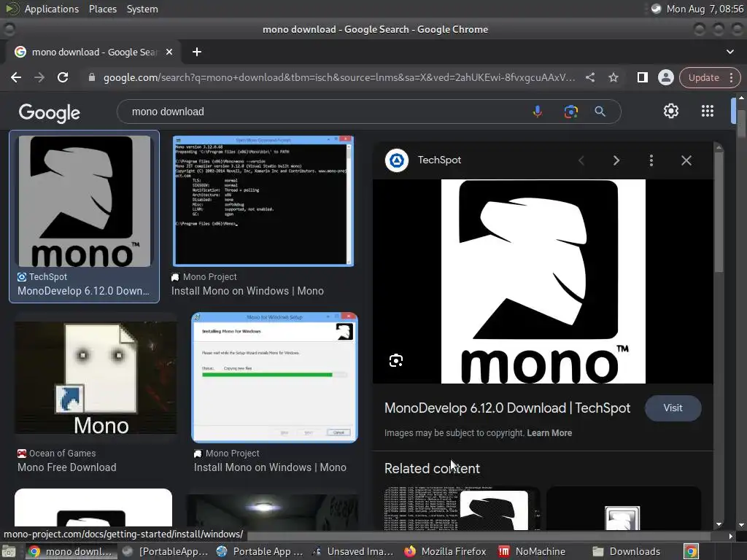Go back to the previous page
The image size is (747, 560).
pos(16,77)
